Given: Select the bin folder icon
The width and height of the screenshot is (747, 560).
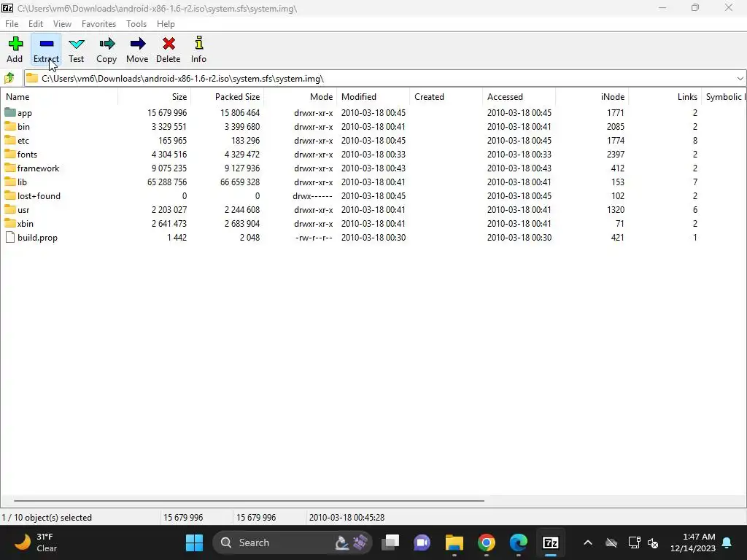Looking at the screenshot, I should click(x=10, y=127).
